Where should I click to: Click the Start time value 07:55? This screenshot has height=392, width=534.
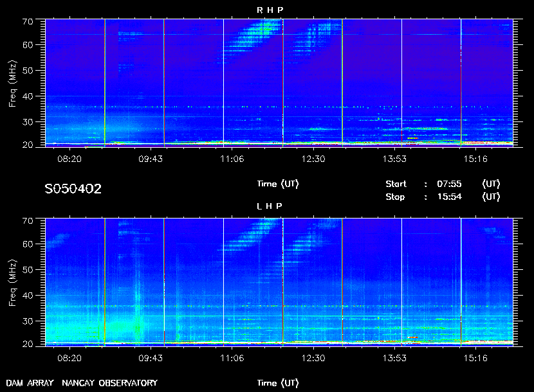[x=449, y=184]
